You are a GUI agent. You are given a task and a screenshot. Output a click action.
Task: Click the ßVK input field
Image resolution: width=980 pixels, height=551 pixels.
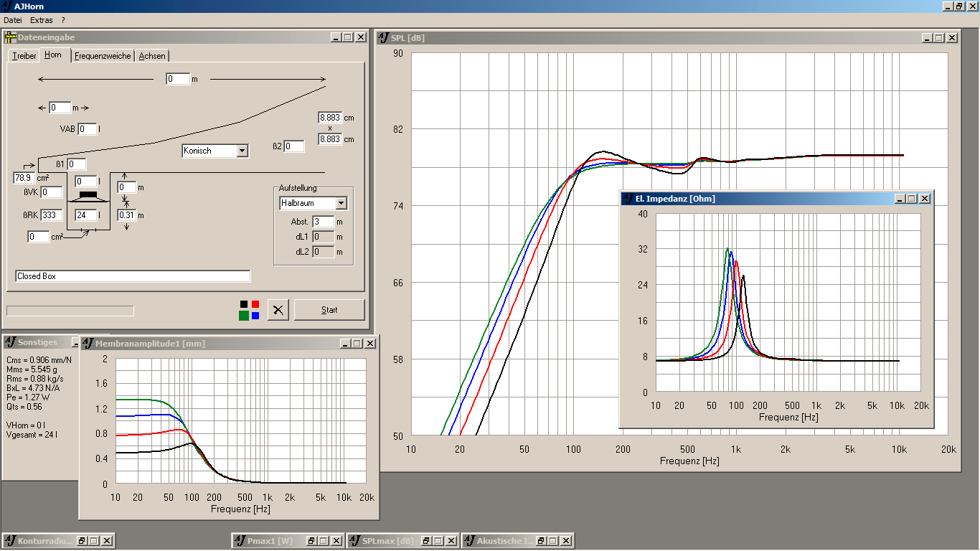[x=52, y=192]
